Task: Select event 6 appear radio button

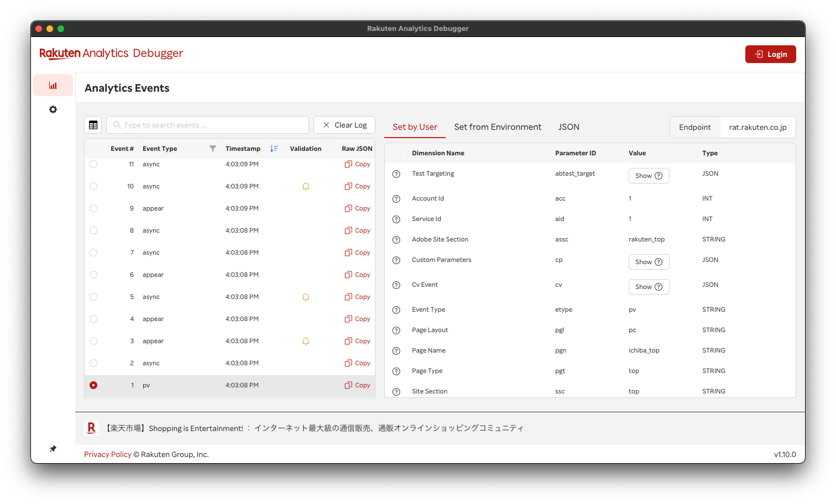Action: point(93,275)
